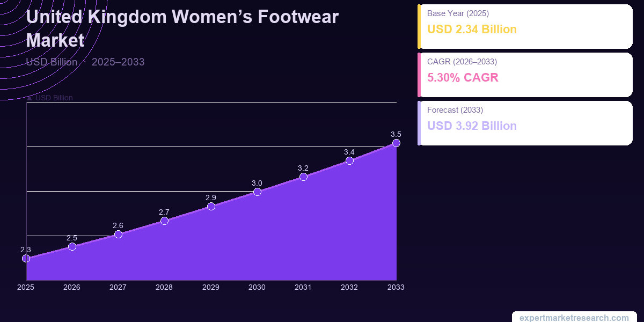Click the chart title 'United Kingdom Women's Footwear Market'
Image resolution: width=644 pixels, height=322 pixels.
[182, 28]
